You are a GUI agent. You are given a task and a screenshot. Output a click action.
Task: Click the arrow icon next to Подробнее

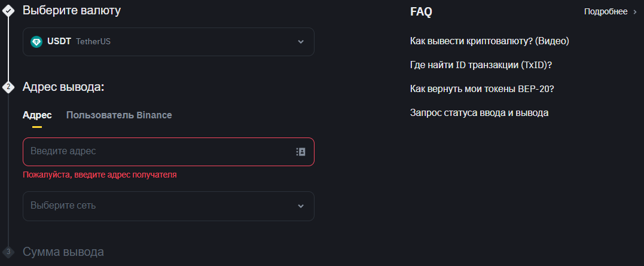click(x=636, y=12)
